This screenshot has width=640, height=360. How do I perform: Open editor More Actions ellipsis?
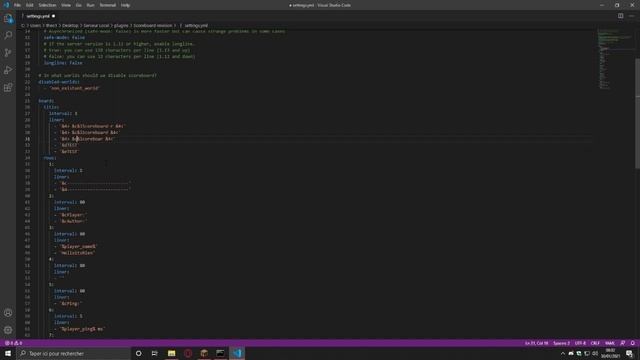click(631, 16)
